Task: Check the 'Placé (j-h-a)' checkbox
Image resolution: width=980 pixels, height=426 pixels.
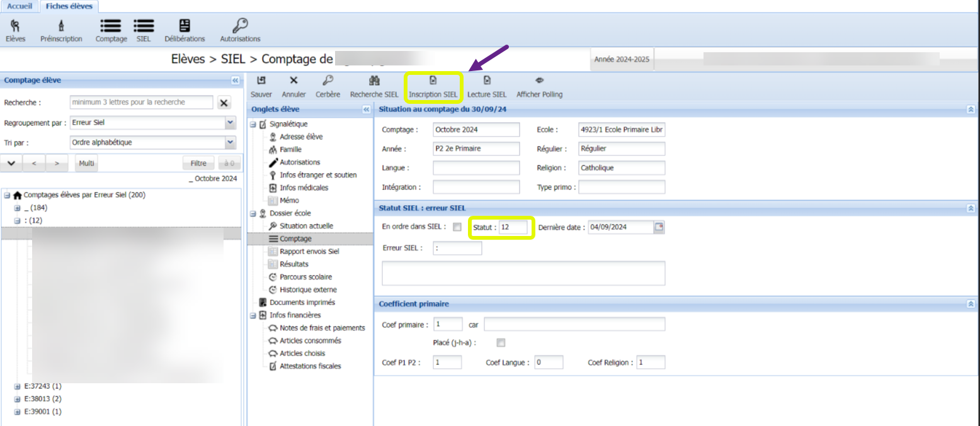Action: pos(501,343)
